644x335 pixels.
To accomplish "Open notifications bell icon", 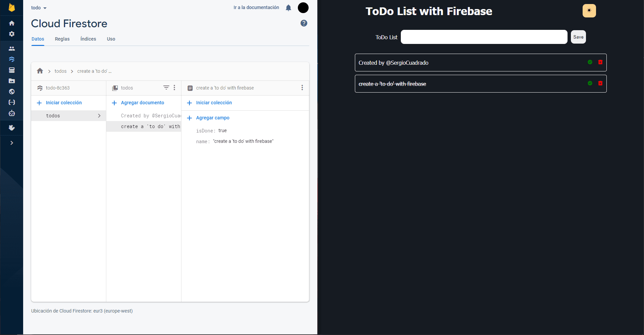I will coord(288,8).
